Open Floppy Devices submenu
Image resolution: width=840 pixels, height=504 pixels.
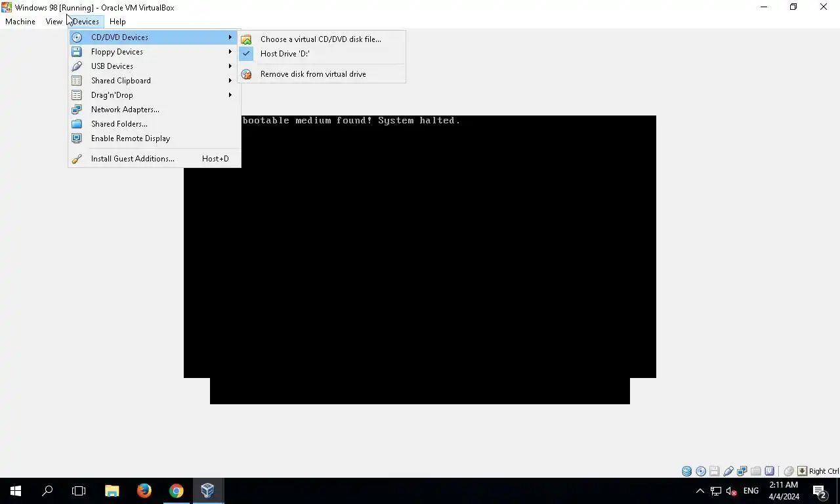(x=154, y=52)
